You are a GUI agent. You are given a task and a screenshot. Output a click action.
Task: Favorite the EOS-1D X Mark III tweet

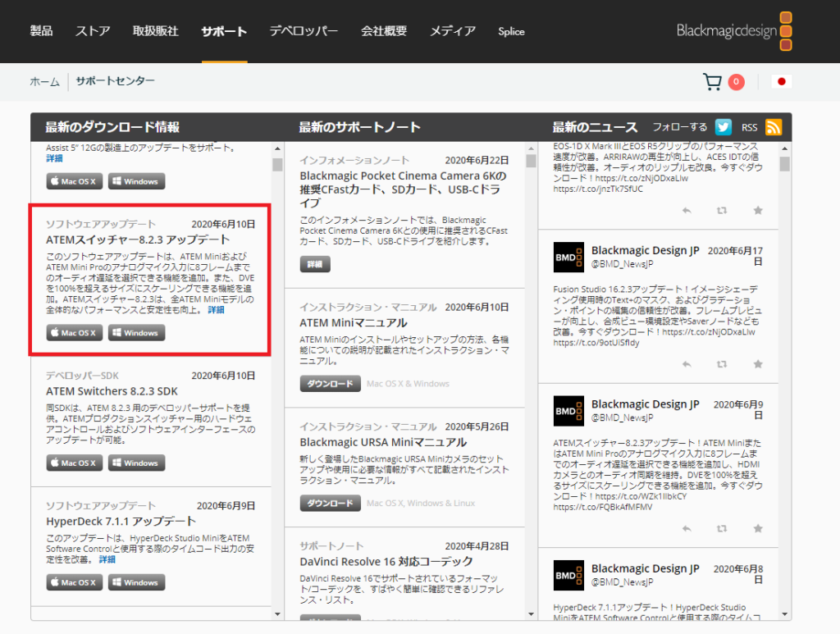coord(757,211)
